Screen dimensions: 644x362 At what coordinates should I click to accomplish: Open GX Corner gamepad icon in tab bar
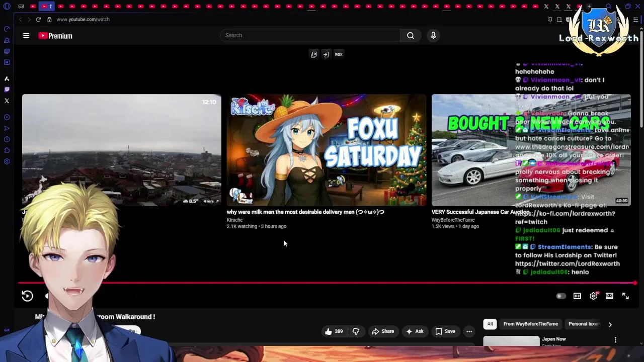(21, 7)
